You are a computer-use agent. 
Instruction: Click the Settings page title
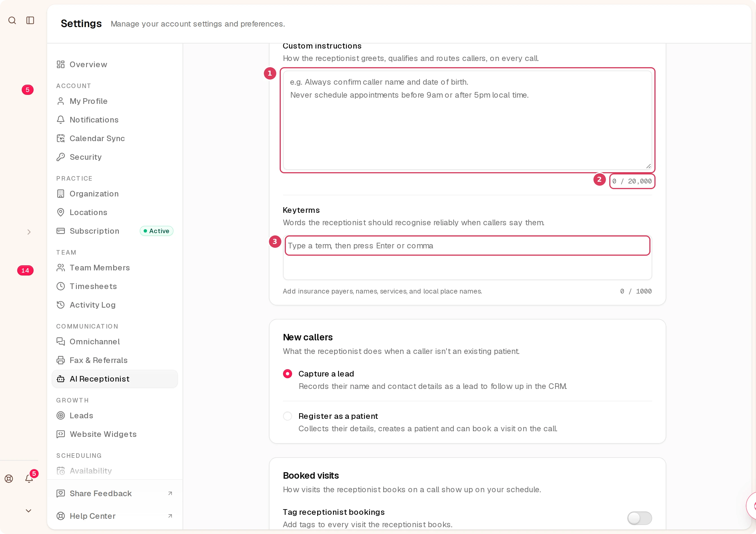81,24
